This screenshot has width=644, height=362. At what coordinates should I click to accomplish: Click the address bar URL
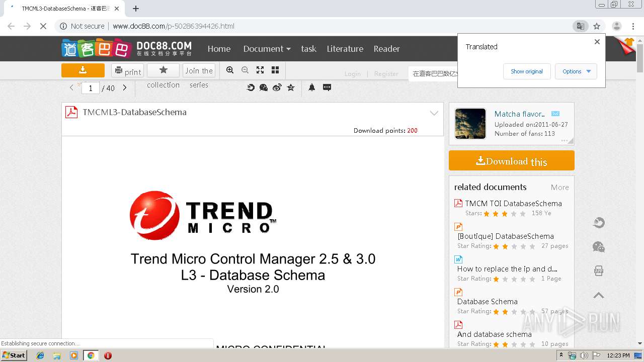pos(174,26)
